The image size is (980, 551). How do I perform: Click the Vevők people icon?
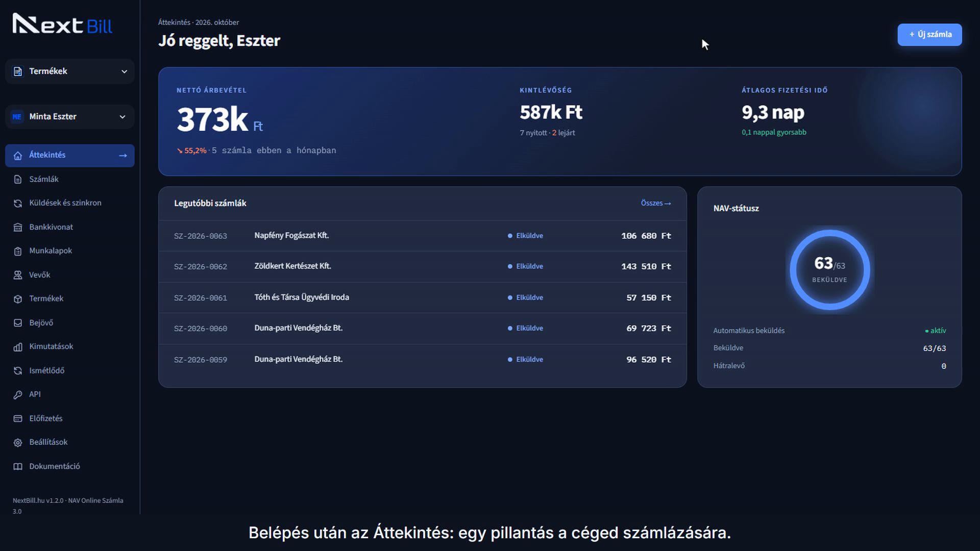tap(18, 275)
